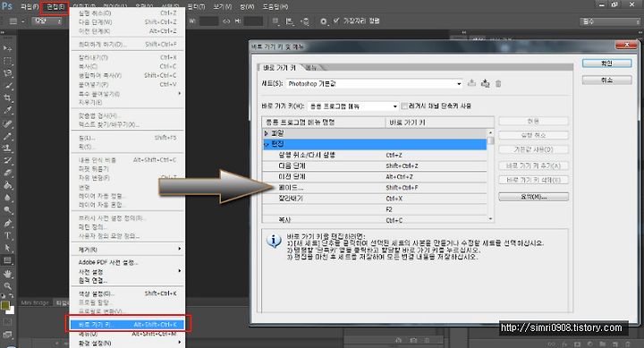Switch to the 메뉴 tab in dialog

click(312, 67)
